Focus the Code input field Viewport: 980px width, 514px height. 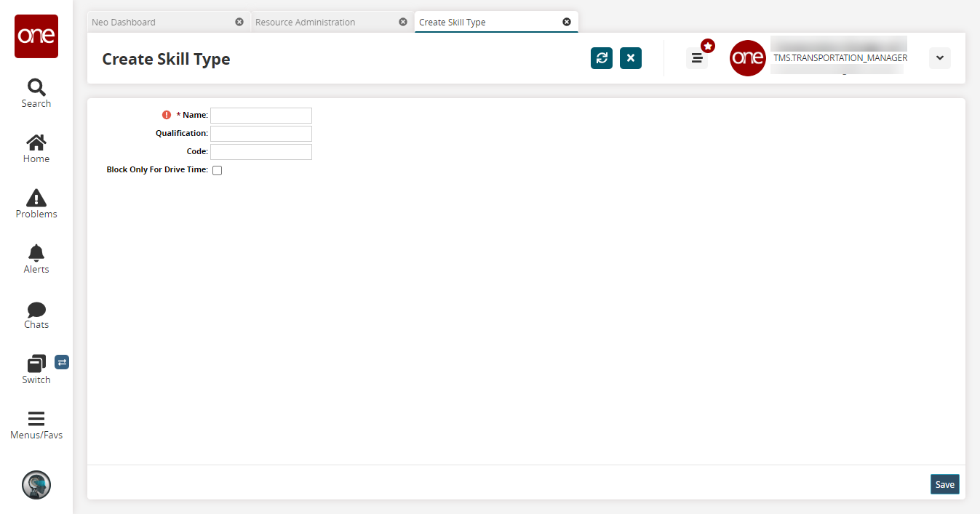(261, 152)
